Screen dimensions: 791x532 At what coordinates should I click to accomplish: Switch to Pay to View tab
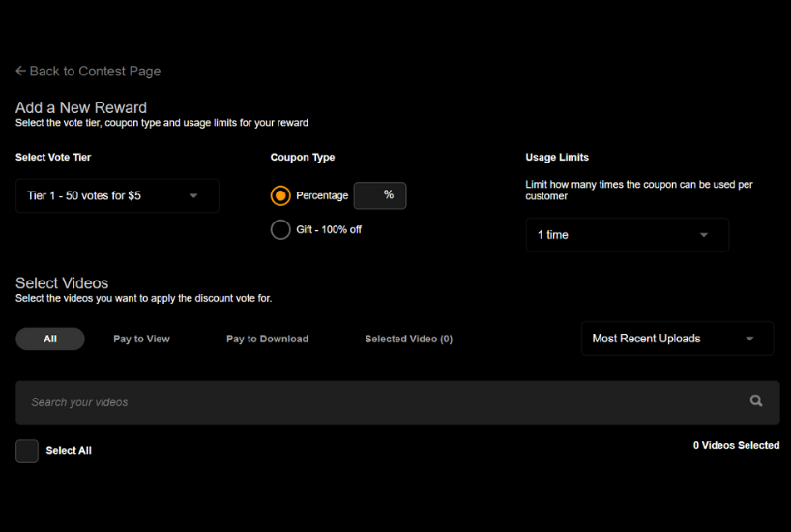click(142, 339)
